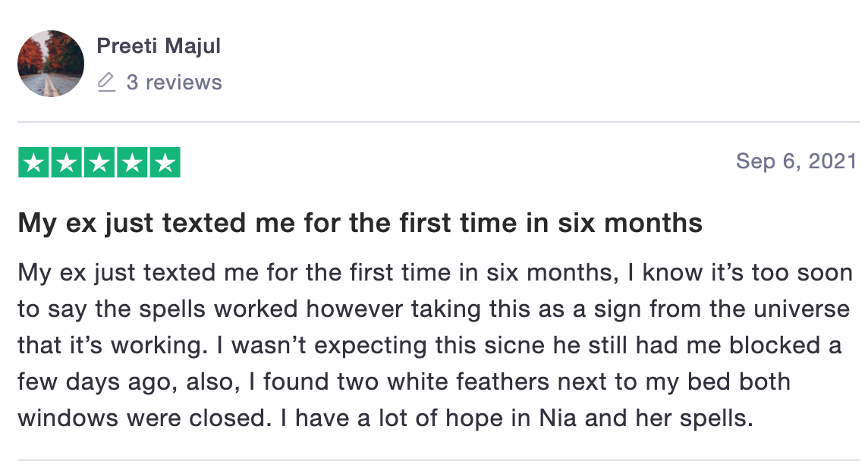Viewport: 868px width, 461px height.
Task: Click the fifth green rating star
Action: coord(165,163)
